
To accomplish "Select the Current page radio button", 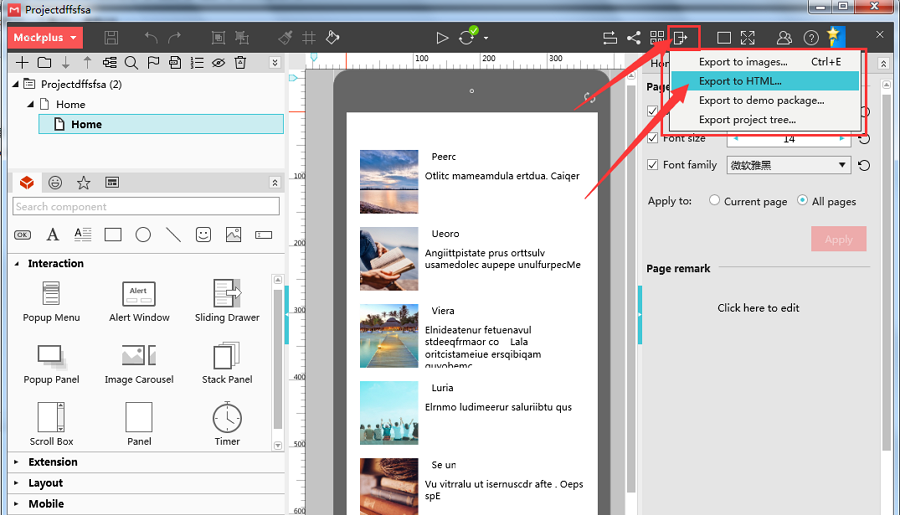I will point(714,200).
